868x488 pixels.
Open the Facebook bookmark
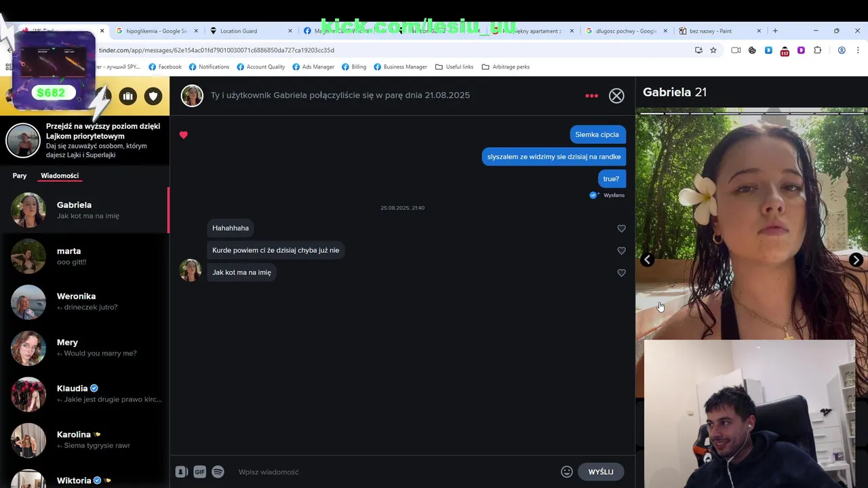[x=165, y=67]
